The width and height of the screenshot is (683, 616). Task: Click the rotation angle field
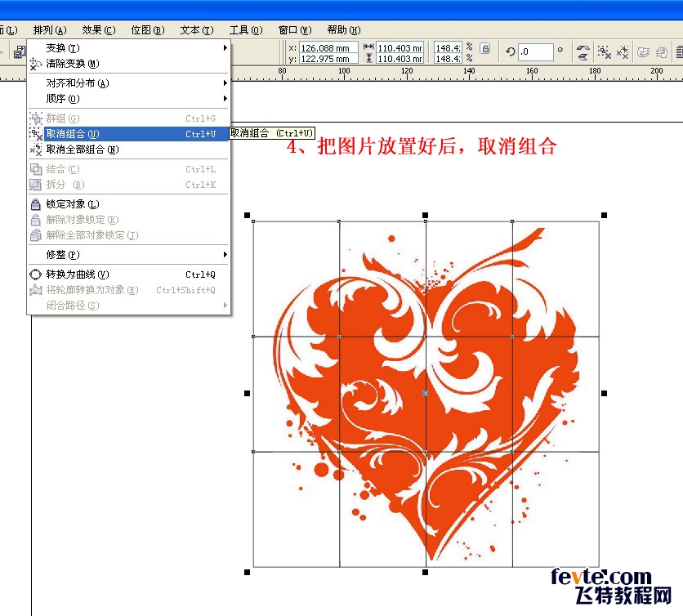(536, 51)
